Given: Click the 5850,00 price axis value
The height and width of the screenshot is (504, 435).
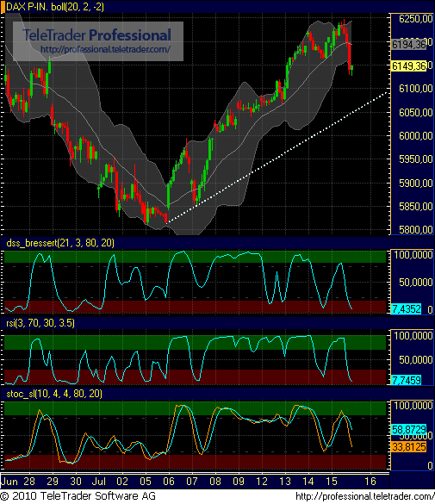Looking at the screenshot, I should [416, 207].
